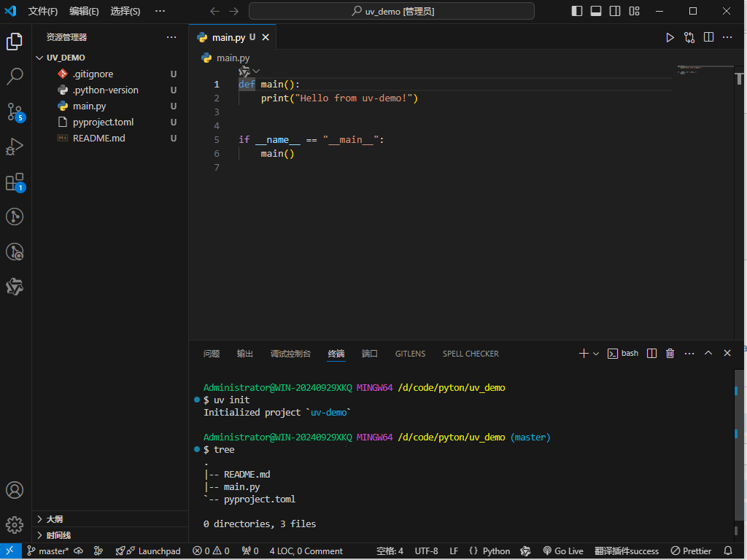Open the Accounts menu icon

(x=15, y=490)
